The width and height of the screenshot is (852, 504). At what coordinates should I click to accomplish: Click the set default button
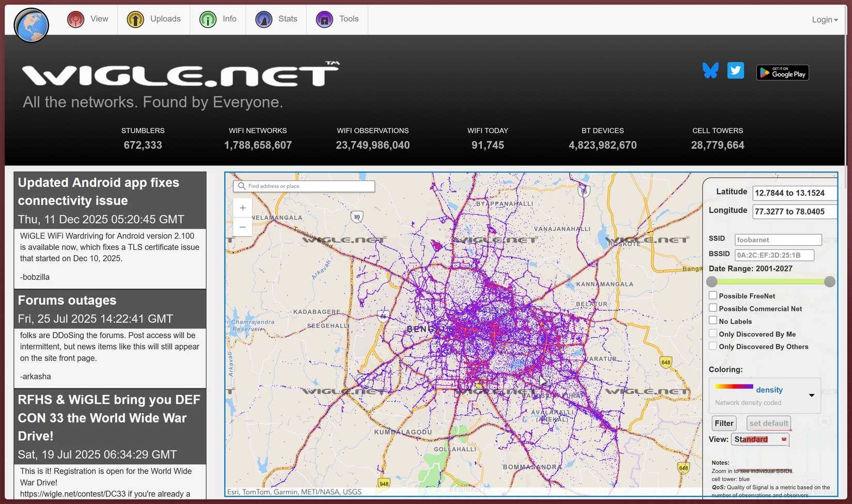(x=768, y=423)
